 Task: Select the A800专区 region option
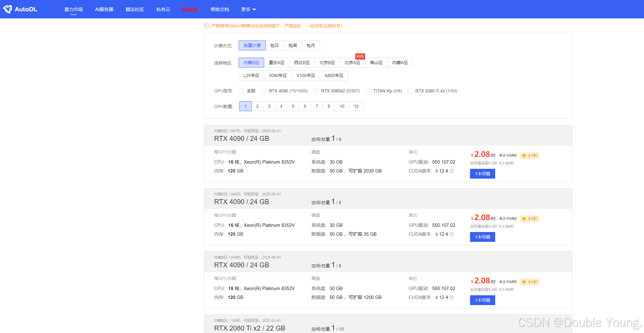tap(334, 76)
